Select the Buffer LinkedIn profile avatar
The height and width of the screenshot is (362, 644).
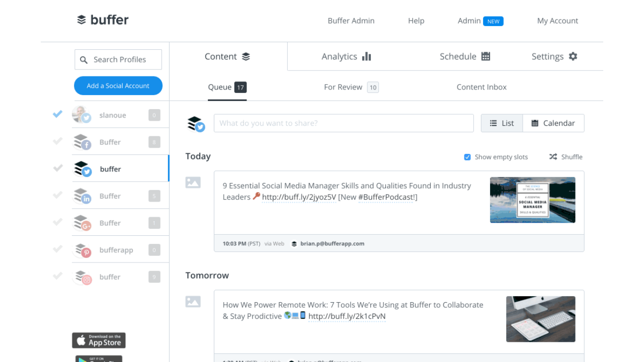82,196
